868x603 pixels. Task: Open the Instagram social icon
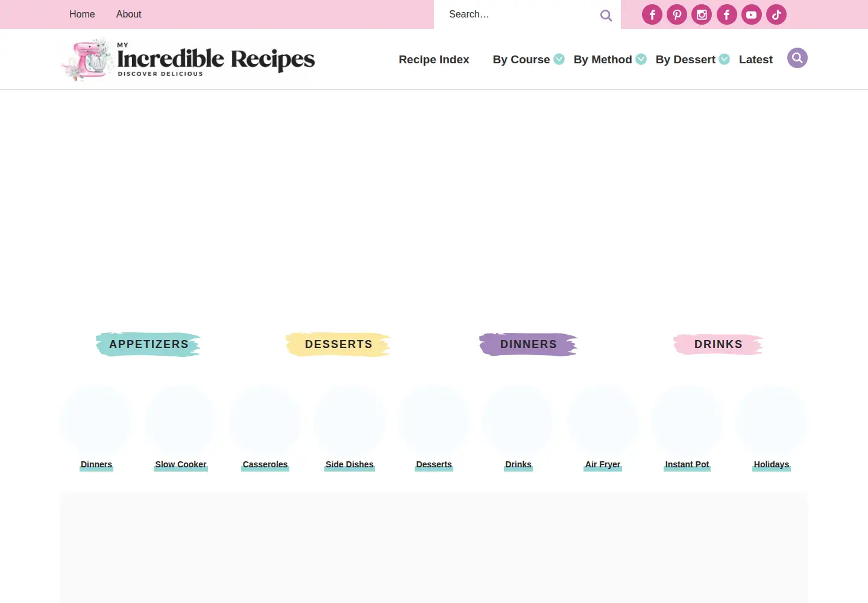pyautogui.click(x=702, y=14)
